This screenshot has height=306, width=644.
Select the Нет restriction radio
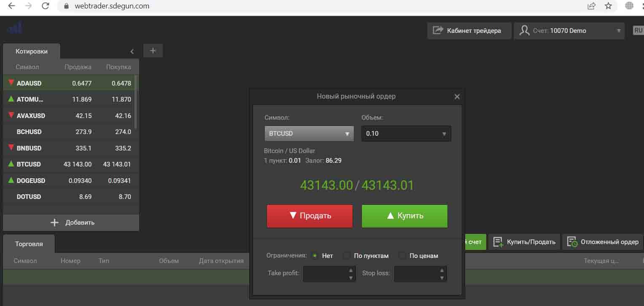[x=315, y=255]
